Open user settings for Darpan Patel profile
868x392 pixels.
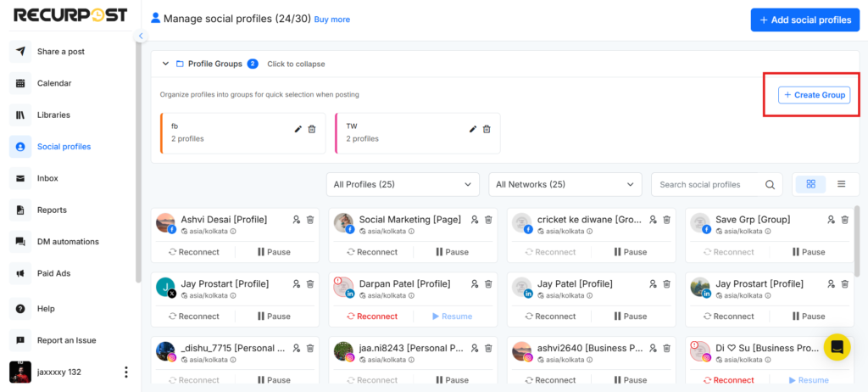pos(475,284)
